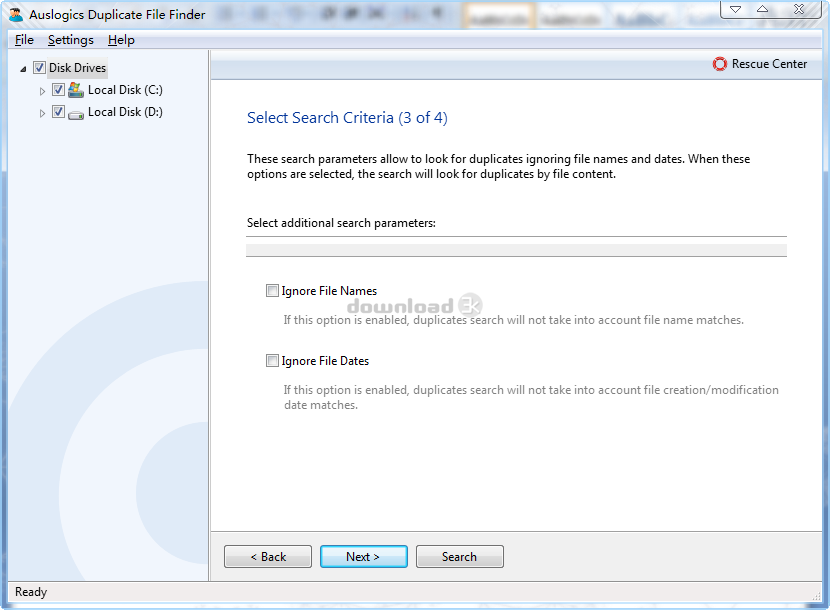Close the Auslogics Duplicate File Finder window
Viewport: 830px width, 610px height.
pos(799,9)
